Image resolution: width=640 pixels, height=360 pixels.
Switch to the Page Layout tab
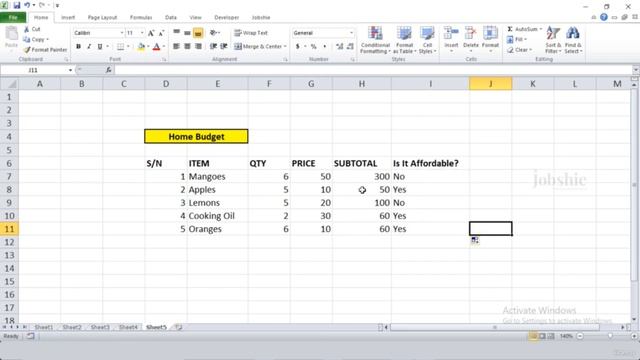[102, 18]
